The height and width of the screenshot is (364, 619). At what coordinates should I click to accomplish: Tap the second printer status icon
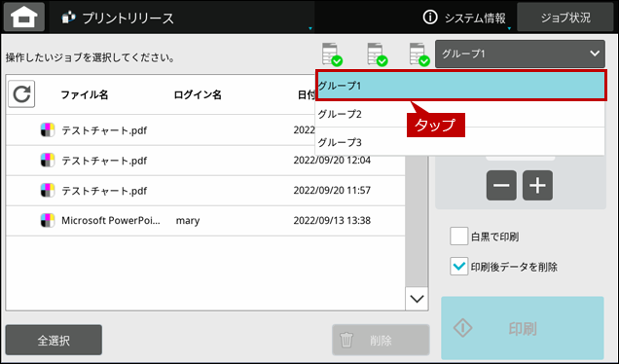[378, 55]
